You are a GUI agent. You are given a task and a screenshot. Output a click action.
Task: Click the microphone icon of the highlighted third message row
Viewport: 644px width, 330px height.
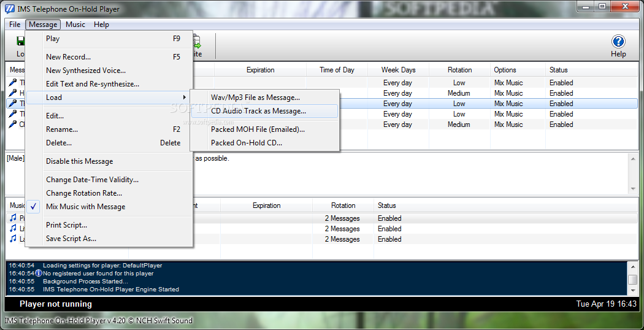point(13,103)
